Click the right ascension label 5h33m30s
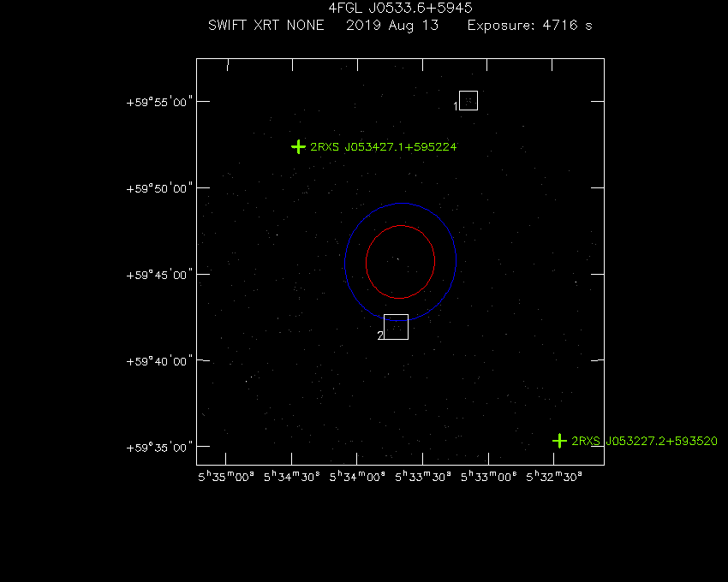This screenshot has width=728, height=582. coord(423,477)
